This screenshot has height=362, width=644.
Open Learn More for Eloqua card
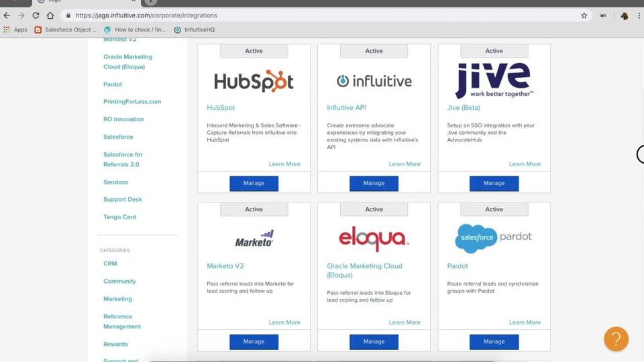[x=405, y=322]
